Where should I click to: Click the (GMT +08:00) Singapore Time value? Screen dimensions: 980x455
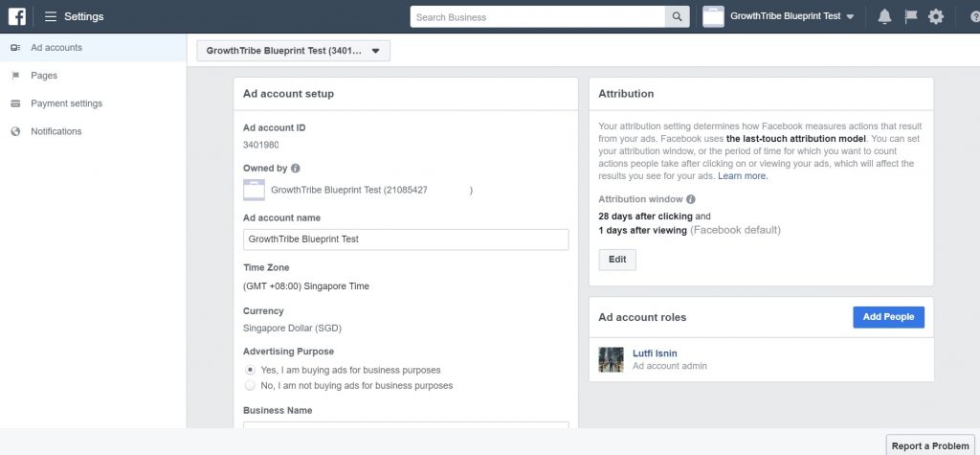click(x=306, y=286)
